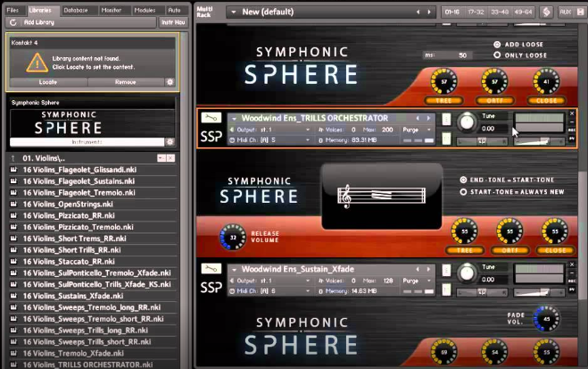588x369 pixels.
Task: Open multi rack preset dropdown New (default)
Action: [233, 12]
